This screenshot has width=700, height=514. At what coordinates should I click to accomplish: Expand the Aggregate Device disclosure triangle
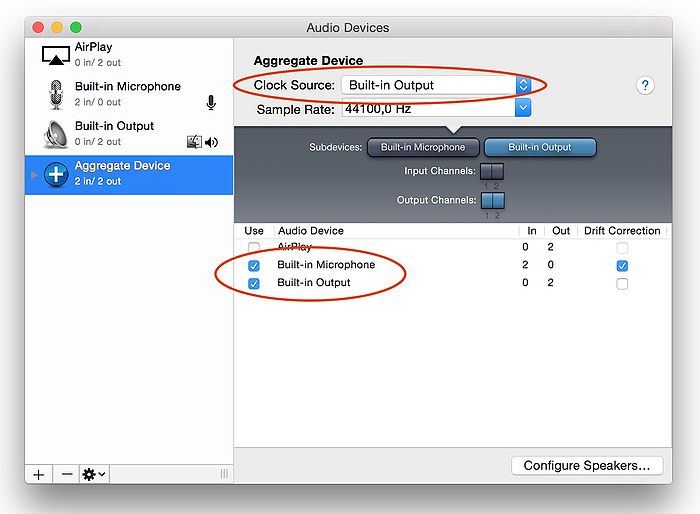click(x=35, y=174)
